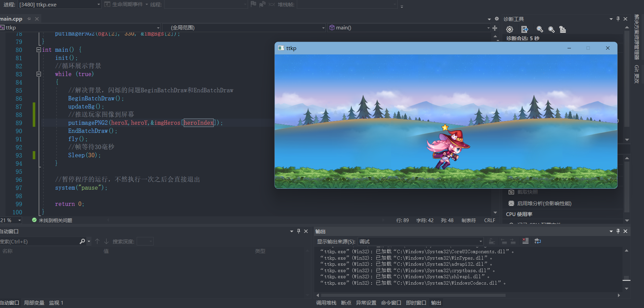Screen dimensions: 644x308
Task: Collapse the while (true) code block
Action: (39, 74)
